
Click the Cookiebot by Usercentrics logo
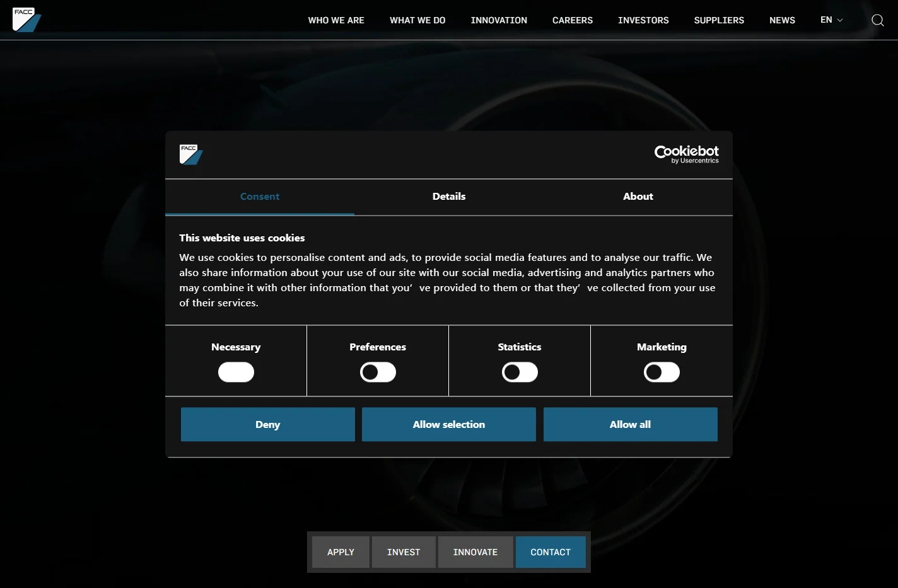[686, 154]
